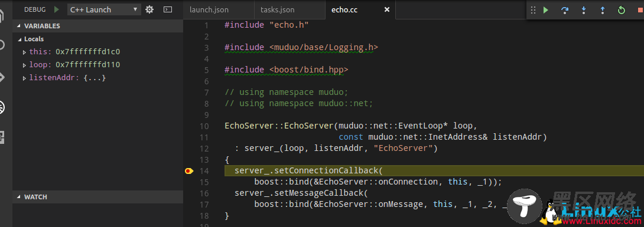Click the {...} value of listenAddr
The height and width of the screenshot is (227, 644).
point(95,77)
